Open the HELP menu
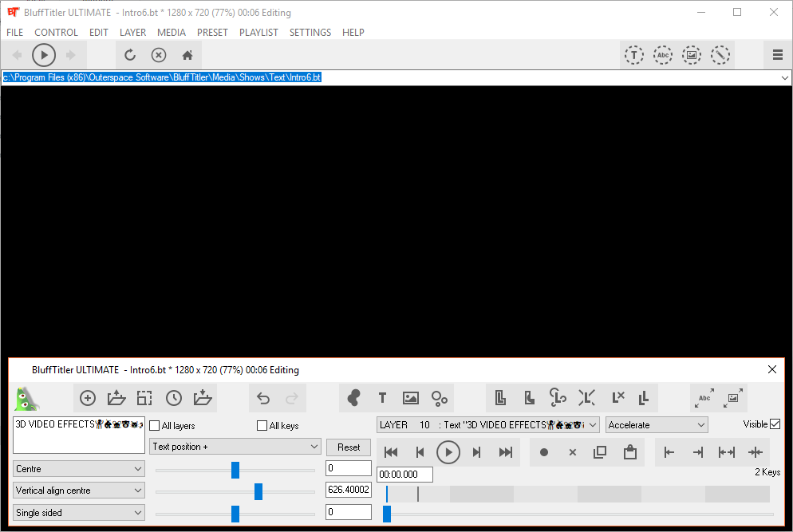This screenshot has width=793, height=532. [x=353, y=33]
